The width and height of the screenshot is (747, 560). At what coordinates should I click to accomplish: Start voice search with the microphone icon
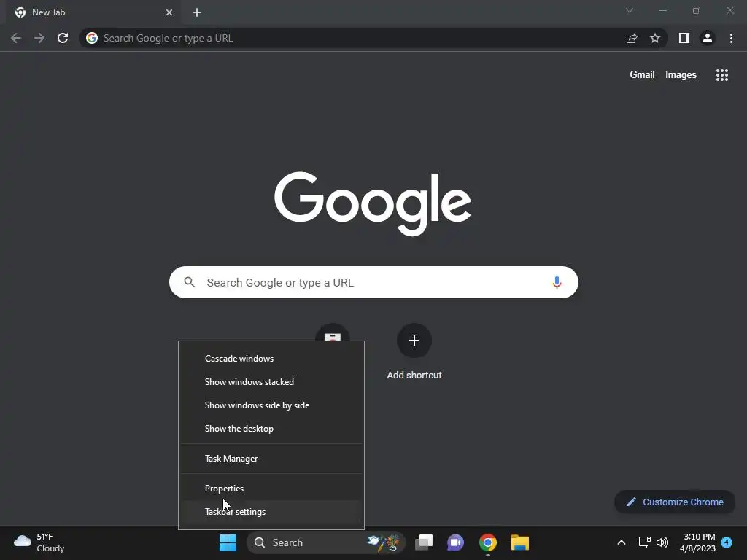click(557, 282)
